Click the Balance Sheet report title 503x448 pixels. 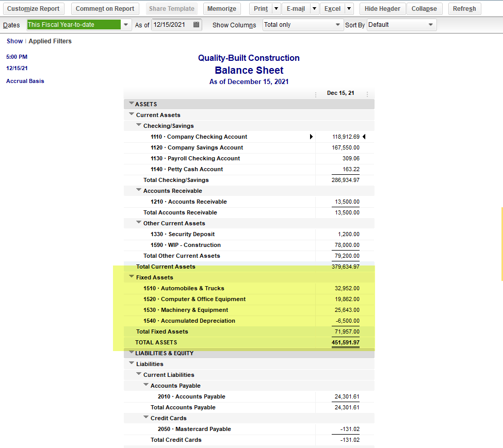tap(249, 70)
